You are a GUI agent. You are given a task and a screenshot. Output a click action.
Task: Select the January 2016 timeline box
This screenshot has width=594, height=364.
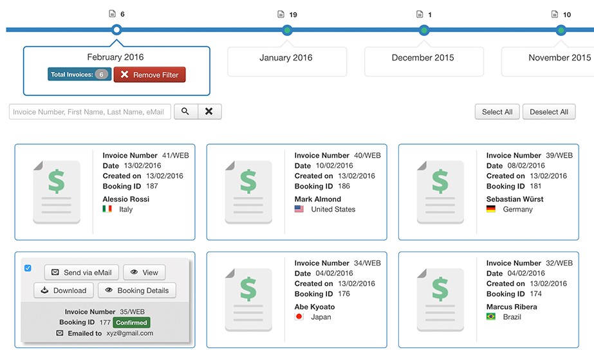click(x=286, y=61)
